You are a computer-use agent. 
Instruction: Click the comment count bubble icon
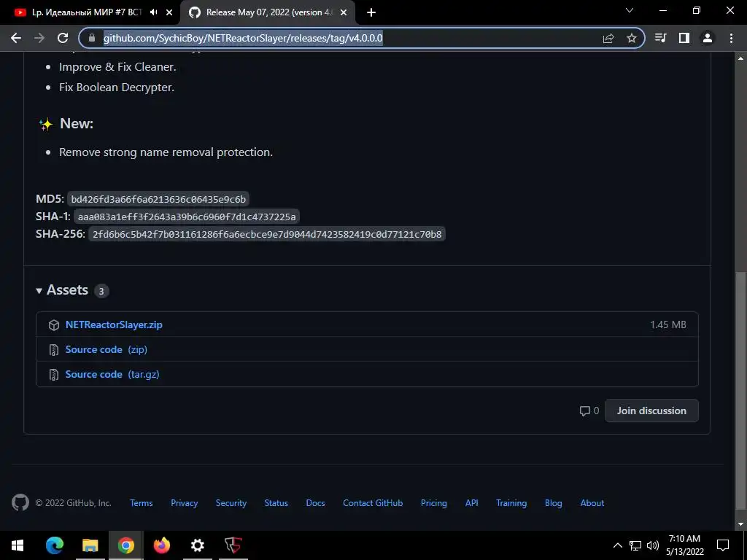[584, 411]
